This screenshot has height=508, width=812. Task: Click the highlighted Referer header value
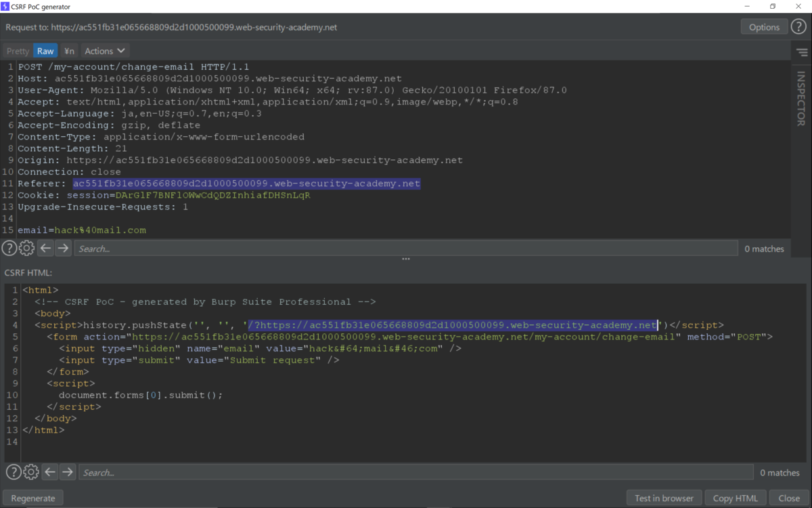pyautogui.click(x=246, y=184)
